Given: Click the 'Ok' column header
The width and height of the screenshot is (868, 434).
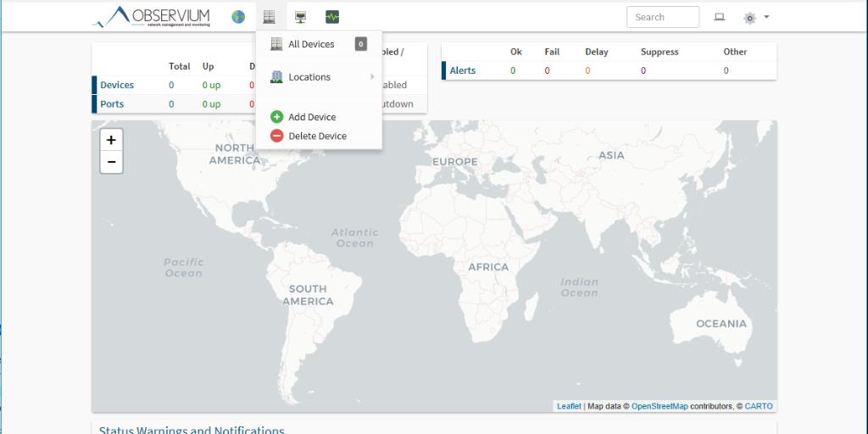Looking at the screenshot, I should [516, 52].
